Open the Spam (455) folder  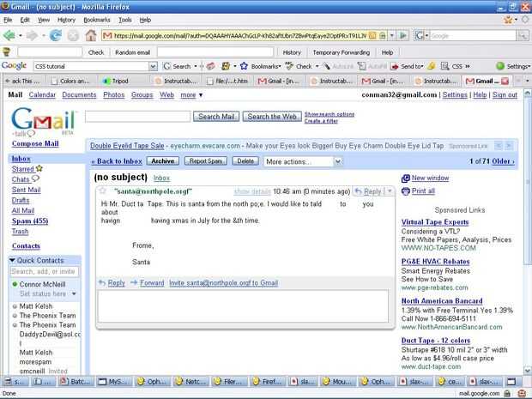(x=30, y=221)
